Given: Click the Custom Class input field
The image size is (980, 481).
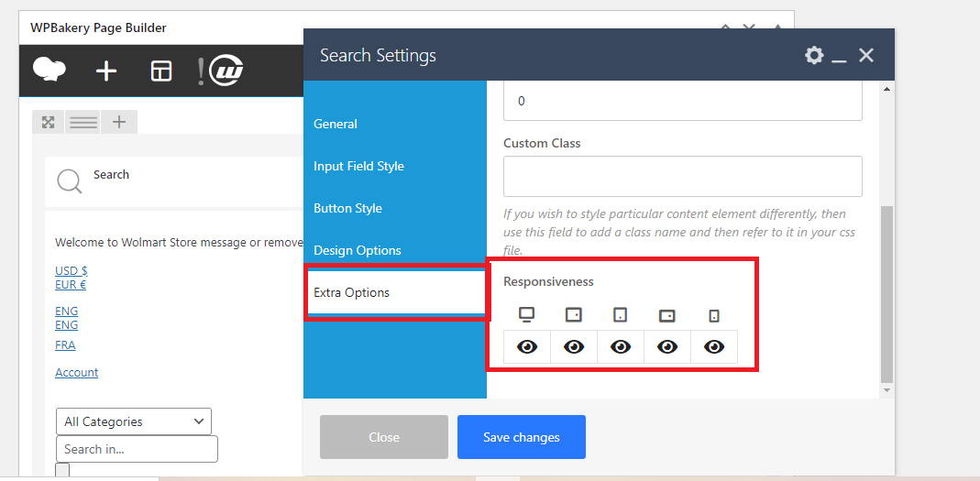Looking at the screenshot, I should click(683, 176).
